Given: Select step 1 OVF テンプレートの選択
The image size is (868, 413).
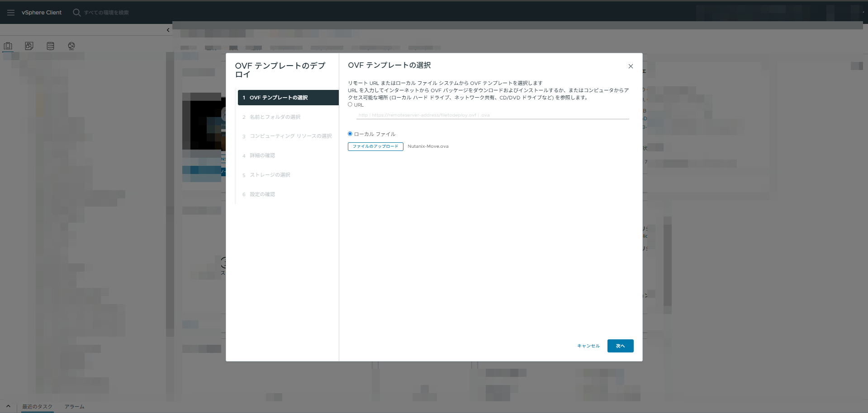Looking at the screenshot, I should click(288, 98).
